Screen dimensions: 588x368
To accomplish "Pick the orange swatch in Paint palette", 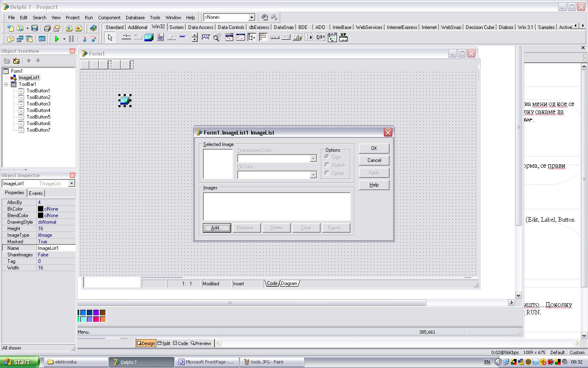I will pos(102,319).
